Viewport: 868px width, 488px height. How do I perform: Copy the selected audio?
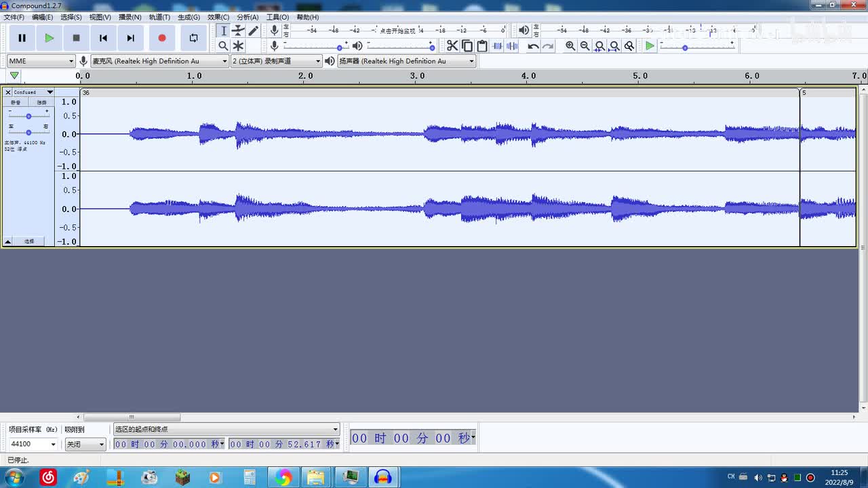click(467, 45)
